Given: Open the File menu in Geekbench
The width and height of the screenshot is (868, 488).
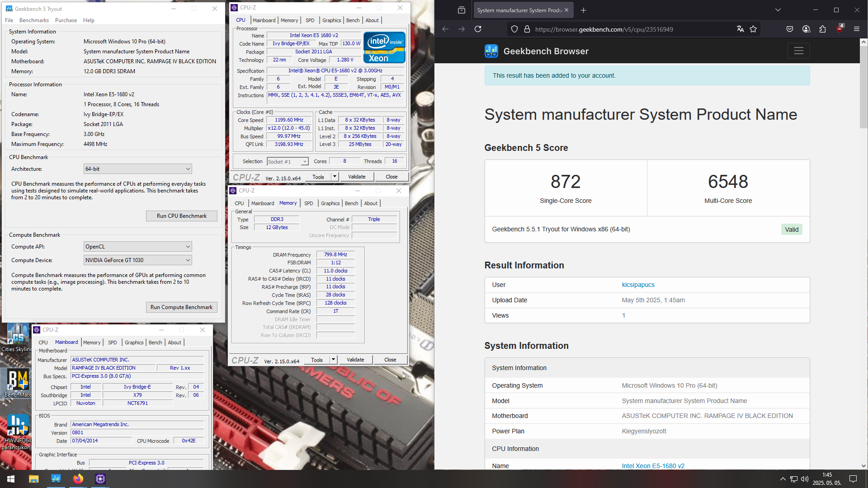Looking at the screenshot, I should (x=9, y=20).
